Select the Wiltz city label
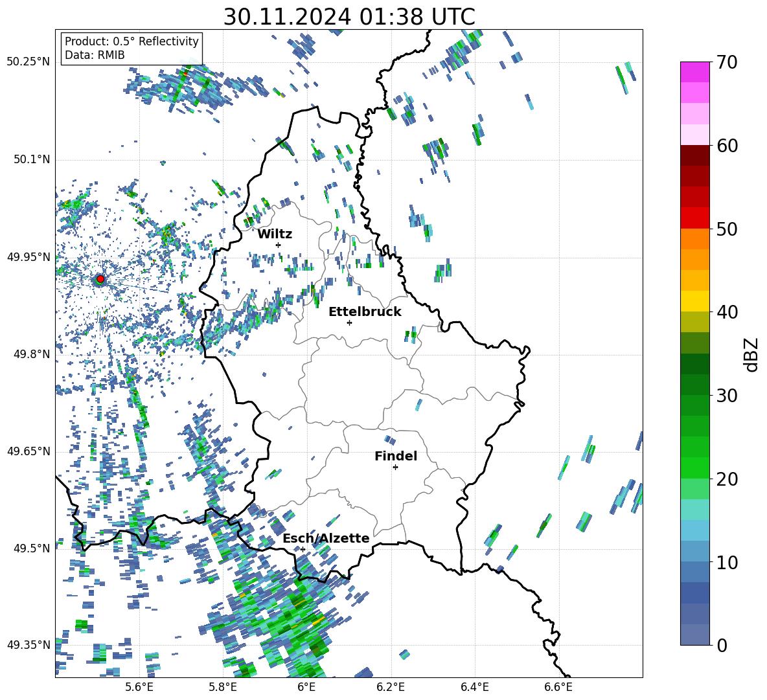 (275, 234)
